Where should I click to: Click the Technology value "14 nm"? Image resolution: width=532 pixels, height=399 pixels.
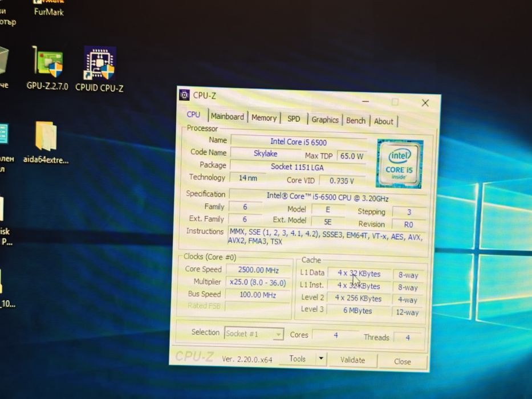coord(247,178)
